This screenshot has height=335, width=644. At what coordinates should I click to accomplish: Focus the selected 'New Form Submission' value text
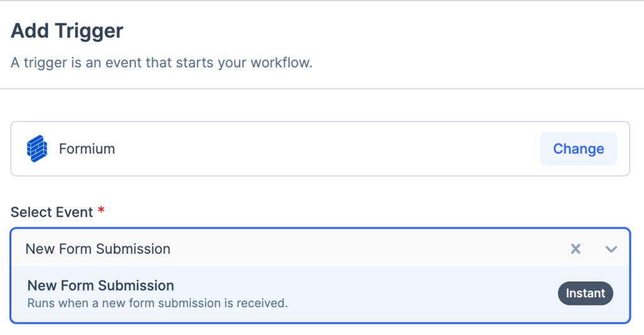tap(98, 249)
